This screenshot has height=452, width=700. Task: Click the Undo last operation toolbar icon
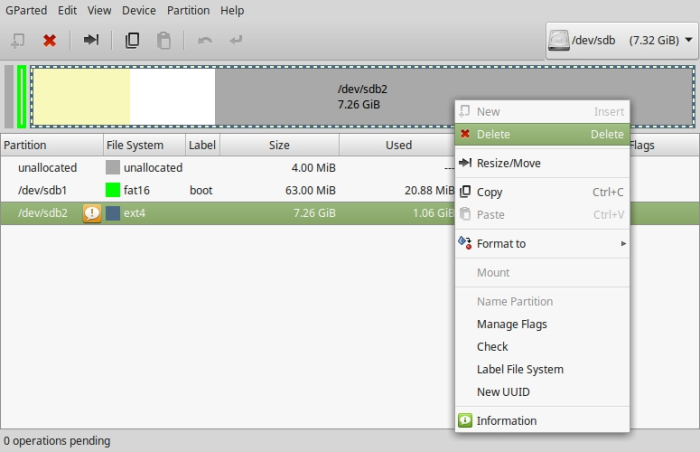205,40
